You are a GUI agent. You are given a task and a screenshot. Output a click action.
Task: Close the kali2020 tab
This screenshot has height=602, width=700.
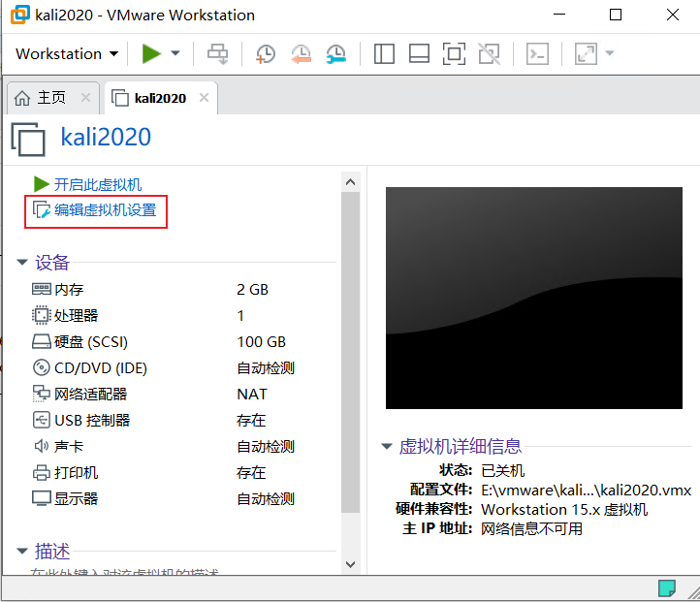[204, 98]
